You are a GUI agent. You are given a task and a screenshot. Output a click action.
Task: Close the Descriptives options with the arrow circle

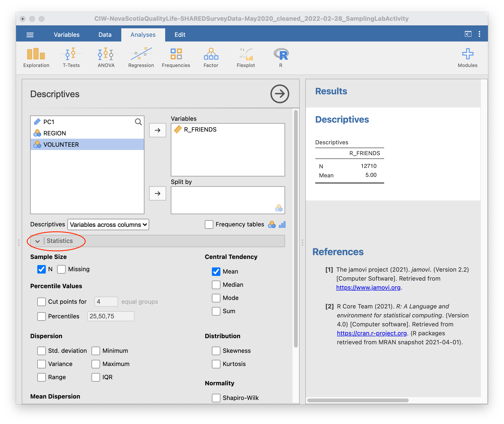pos(280,94)
